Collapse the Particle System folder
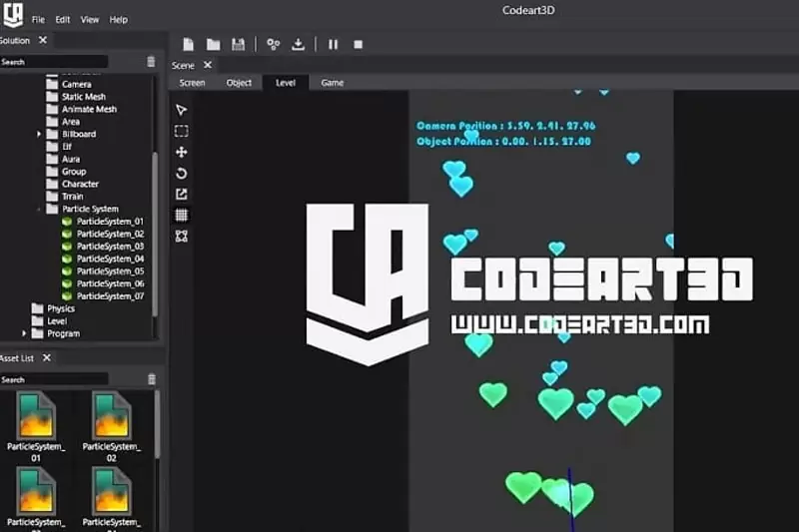The width and height of the screenshot is (799, 532). tap(39, 210)
